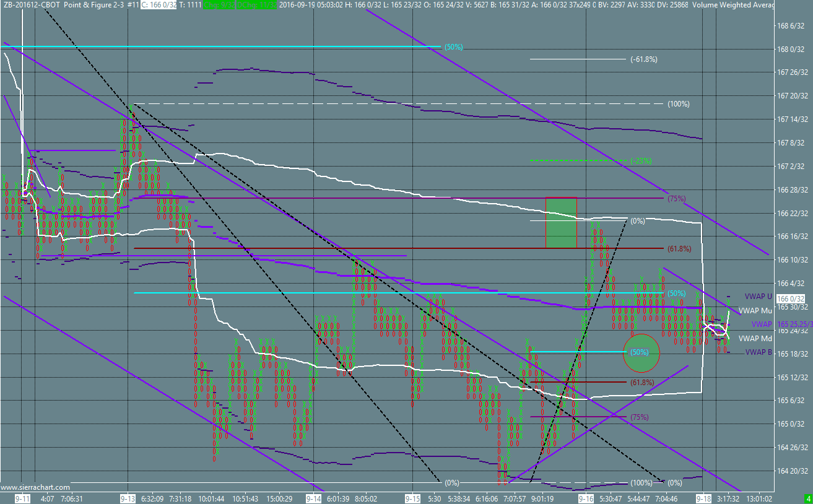Click the 'C: 166 0/32' close value in header
Viewport: 813px width, 504px height.
160,4
